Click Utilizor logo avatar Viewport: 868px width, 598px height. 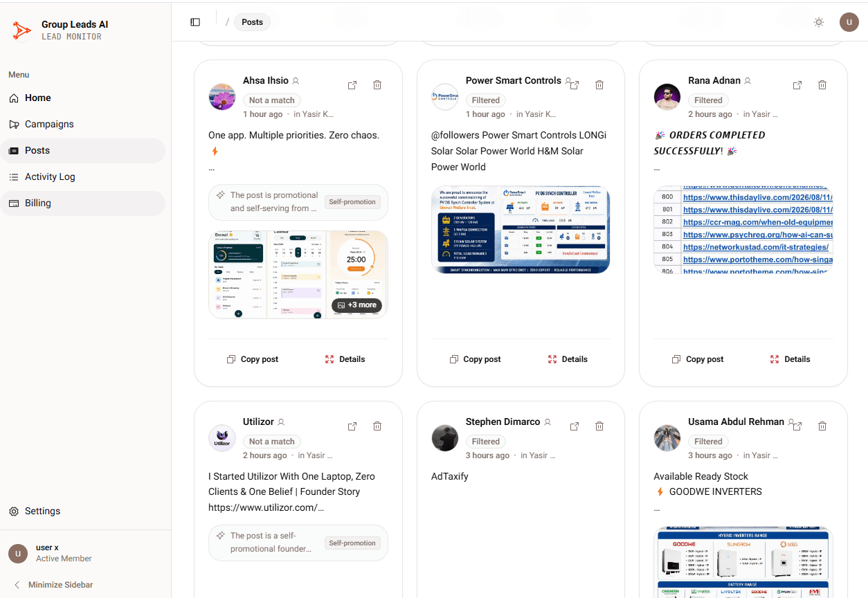(222, 438)
